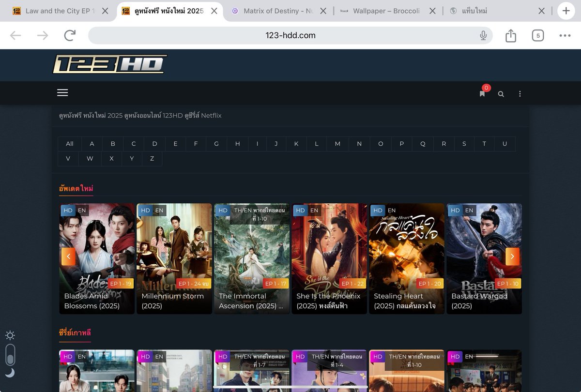Viewport: 581px width, 392px height.
Task: Filter titles by letter S
Action: (464, 144)
